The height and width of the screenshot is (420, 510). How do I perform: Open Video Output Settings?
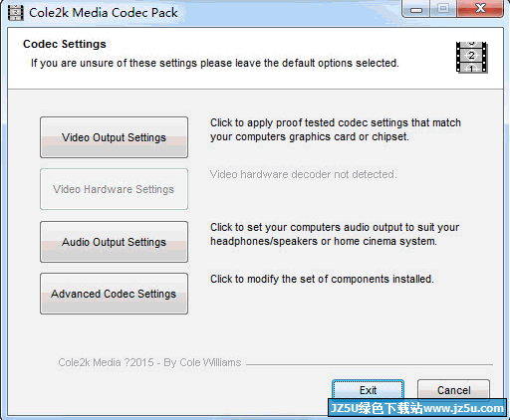click(x=114, y=137)
